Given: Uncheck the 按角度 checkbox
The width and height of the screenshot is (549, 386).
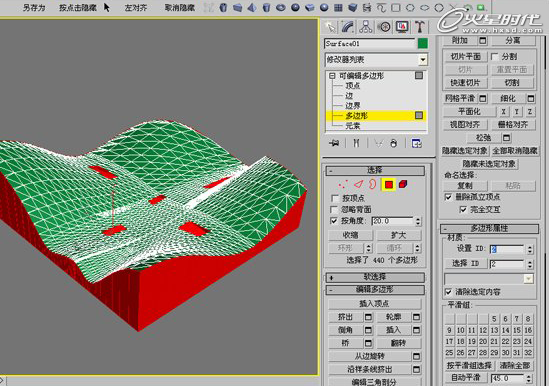Looking at the screenshot, I should click(334, 221).
